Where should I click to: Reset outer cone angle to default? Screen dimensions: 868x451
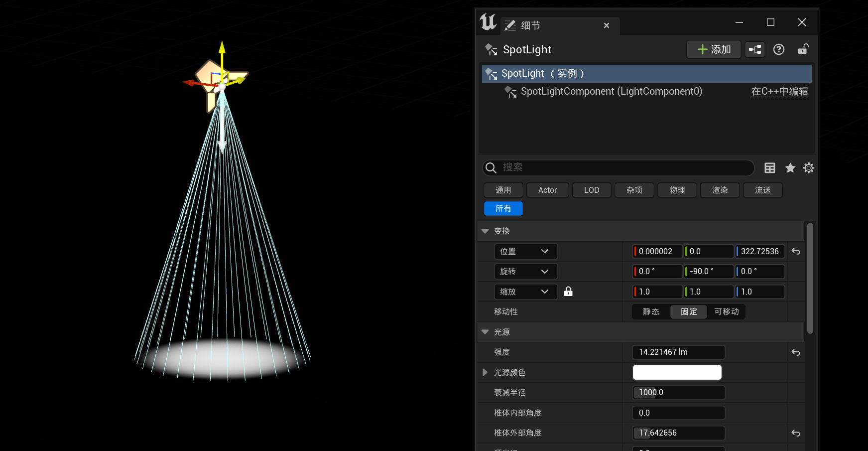[796, 433]
